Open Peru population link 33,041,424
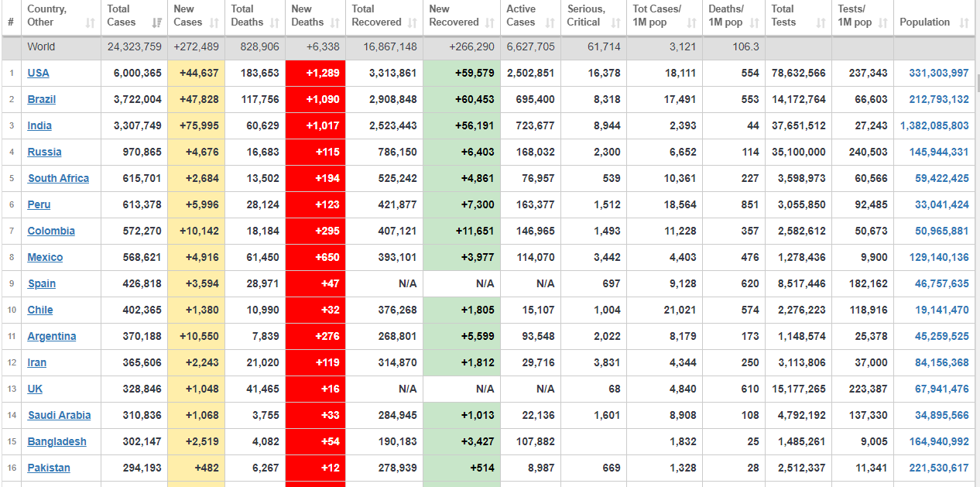The image size is (980, 487). 942,204
